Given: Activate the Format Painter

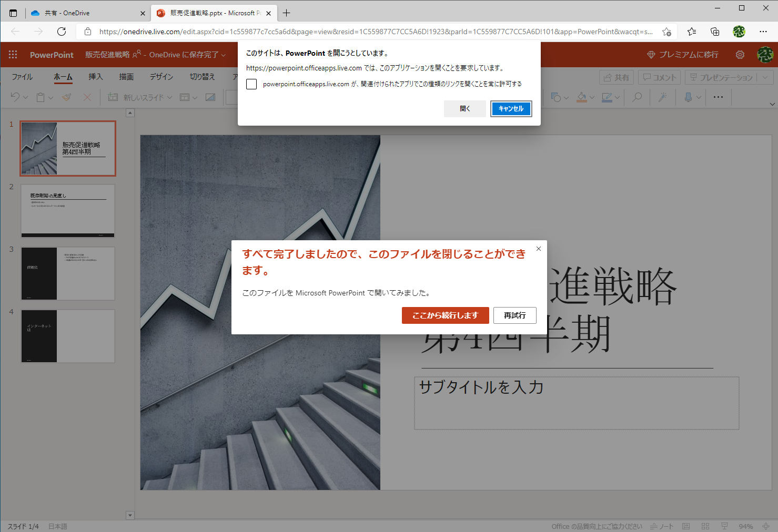Looking at the screenshot, I should coord(66,97).
